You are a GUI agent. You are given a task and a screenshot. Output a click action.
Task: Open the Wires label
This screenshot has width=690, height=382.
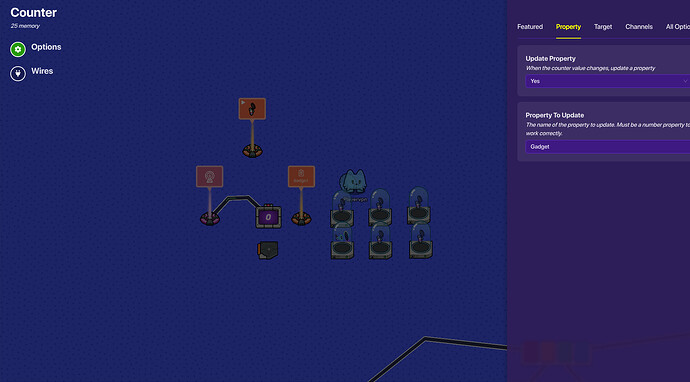tap(42, 71)
